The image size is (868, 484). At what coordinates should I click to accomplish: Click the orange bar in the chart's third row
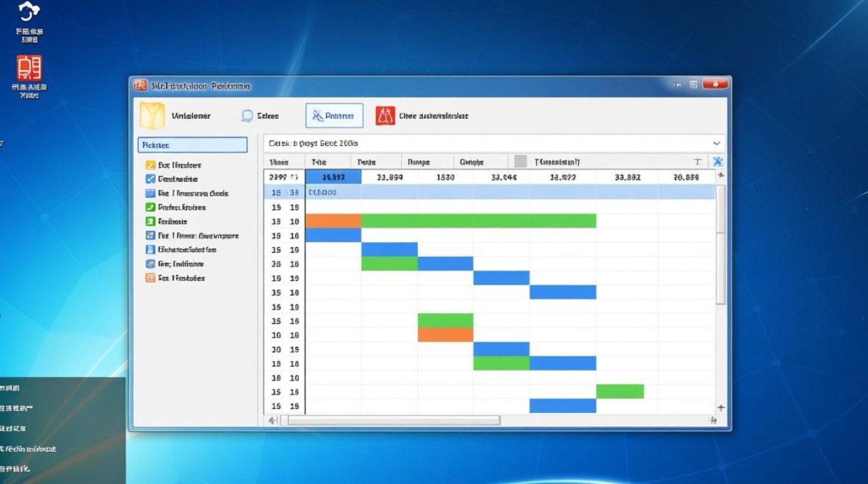333,221
